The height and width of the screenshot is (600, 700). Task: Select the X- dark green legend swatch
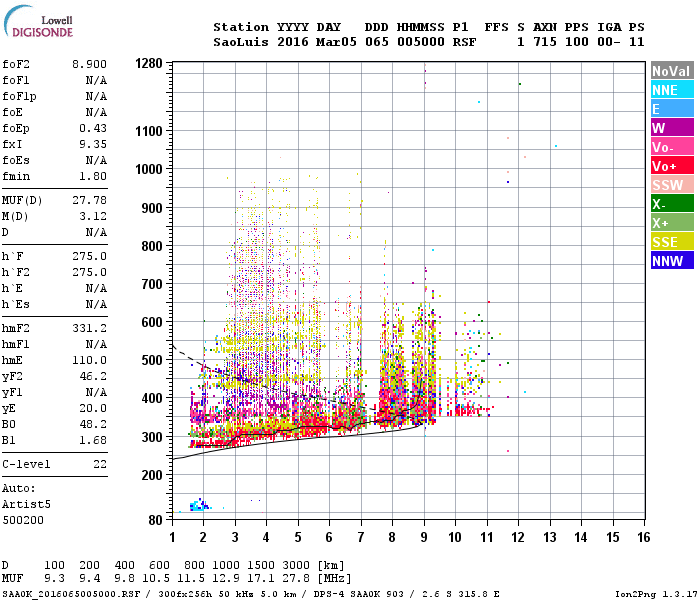pyautogui.click(x=672, y=204)
